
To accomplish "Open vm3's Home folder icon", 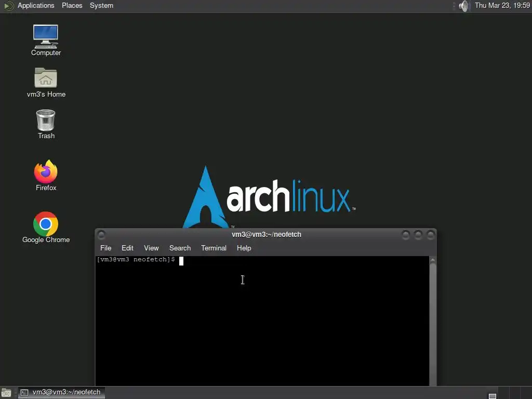I will pos(46,83).
